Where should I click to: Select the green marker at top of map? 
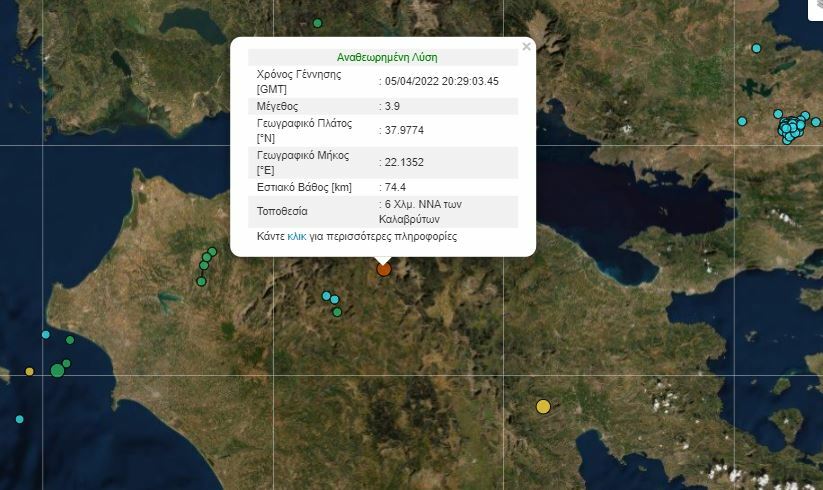[x=318, y=23]
